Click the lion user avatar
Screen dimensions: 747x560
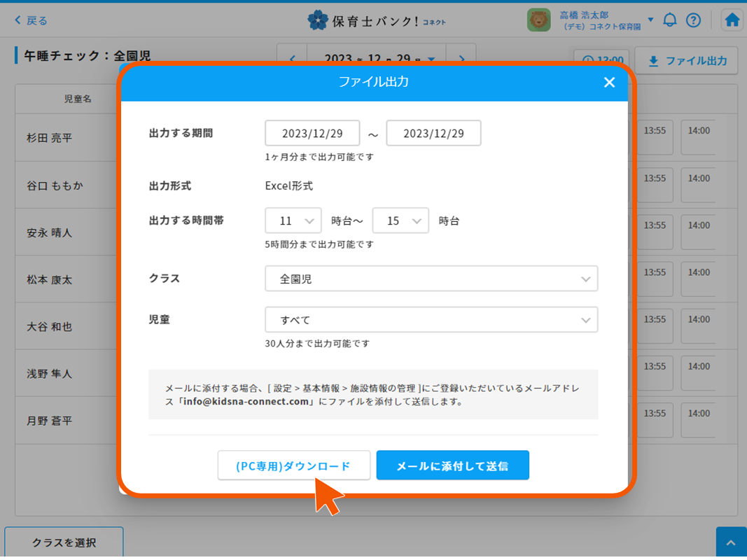click(538, 20)
